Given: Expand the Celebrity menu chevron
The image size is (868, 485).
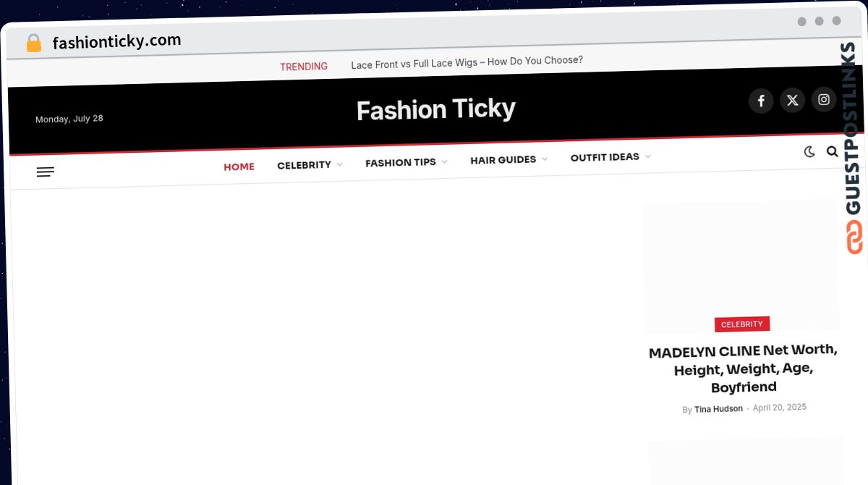Looking at the screenshot, I should point(340,164).
